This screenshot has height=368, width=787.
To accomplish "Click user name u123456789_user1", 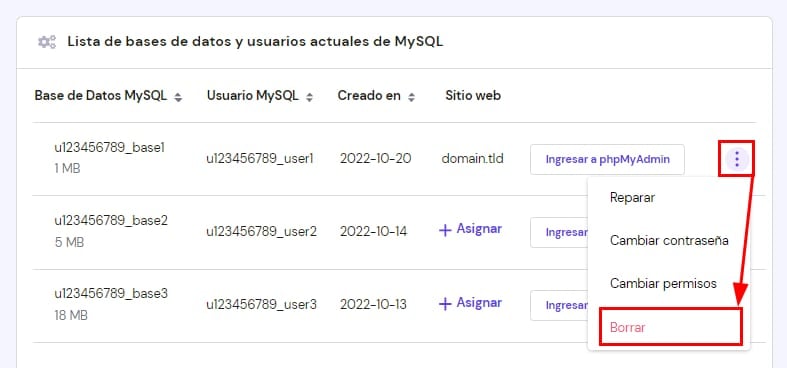I will (x=260, y=159).
